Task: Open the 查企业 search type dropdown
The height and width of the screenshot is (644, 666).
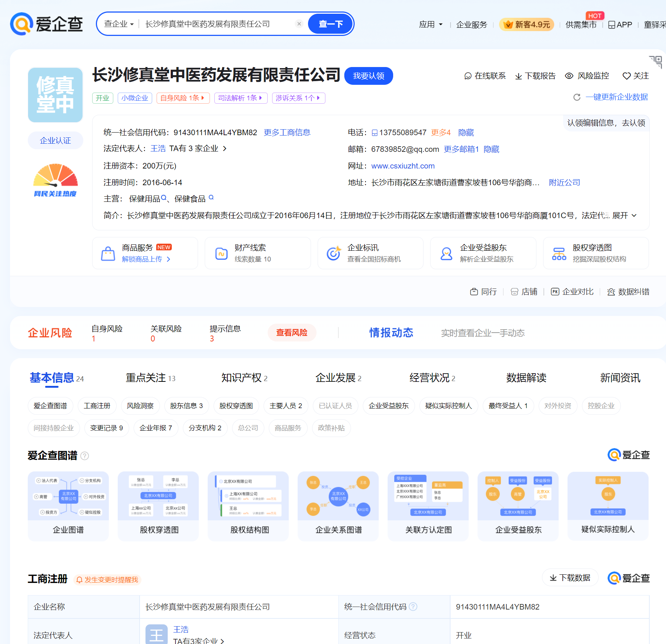Action: (118, 23)
